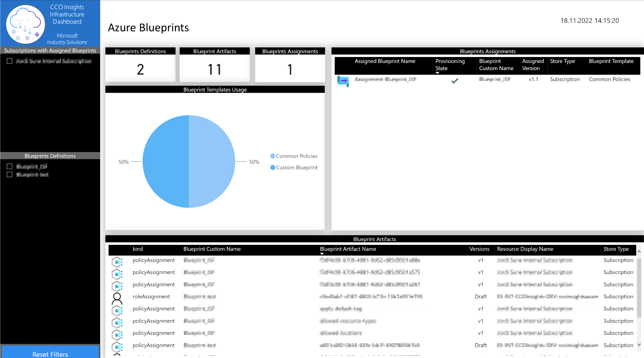The width and height of the screenshot is (644, 358).
Task: Sort artifacts by Resource Display Name header
Action: tap(525, 249)
